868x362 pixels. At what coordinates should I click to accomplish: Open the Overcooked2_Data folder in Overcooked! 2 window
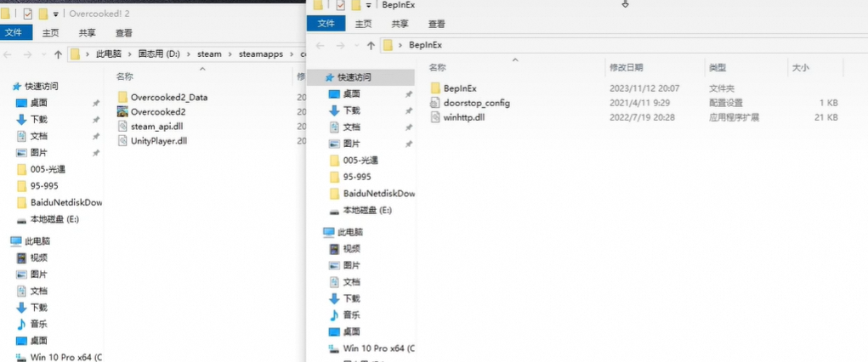coord(169,98)
